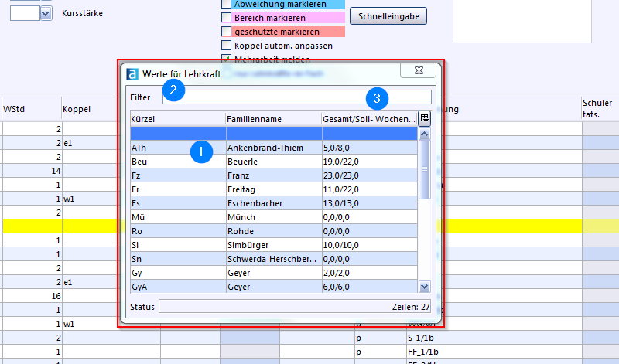Open the Kursstärke dropdown arrow
The width and height of the screenshot is (619, 364).
46,14
